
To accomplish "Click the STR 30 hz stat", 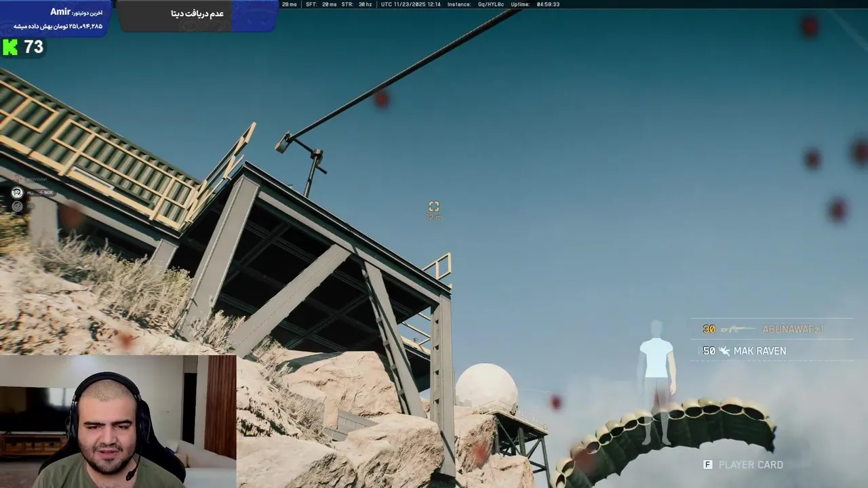I will [357, 4].
